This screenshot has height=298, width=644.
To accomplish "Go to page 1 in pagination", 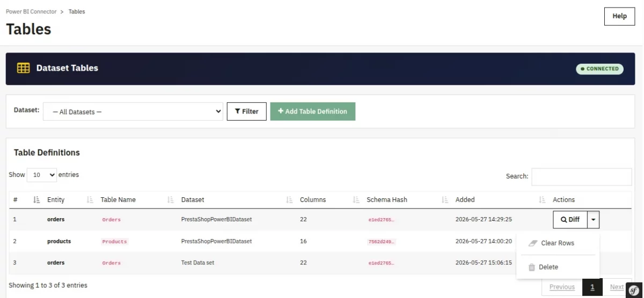I will 592,287.
